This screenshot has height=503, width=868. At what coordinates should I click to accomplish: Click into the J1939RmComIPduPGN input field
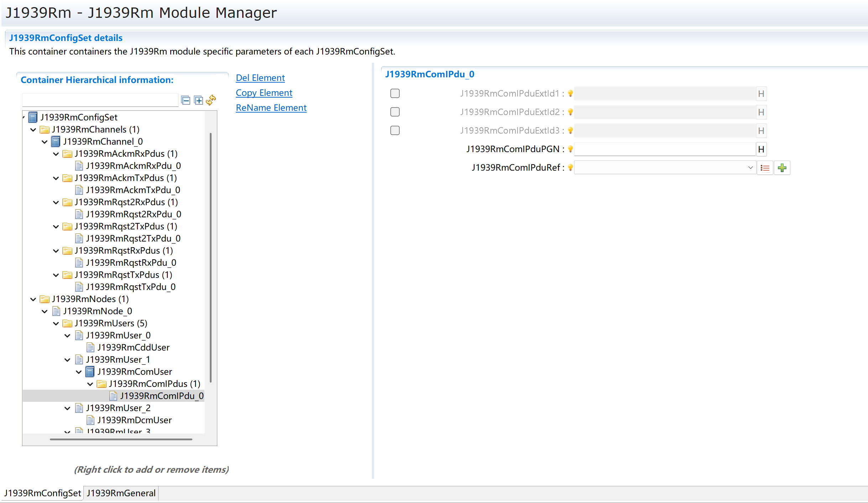[665, 149]
